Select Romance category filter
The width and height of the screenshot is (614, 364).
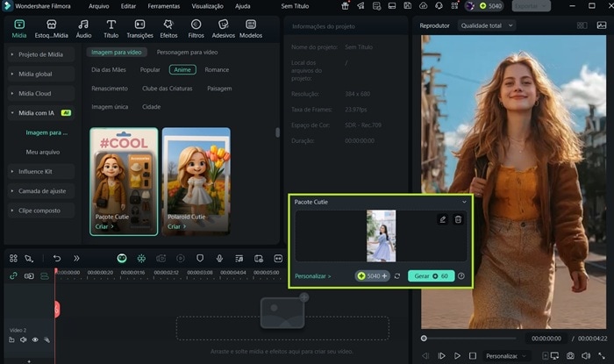tap(217, 69)
